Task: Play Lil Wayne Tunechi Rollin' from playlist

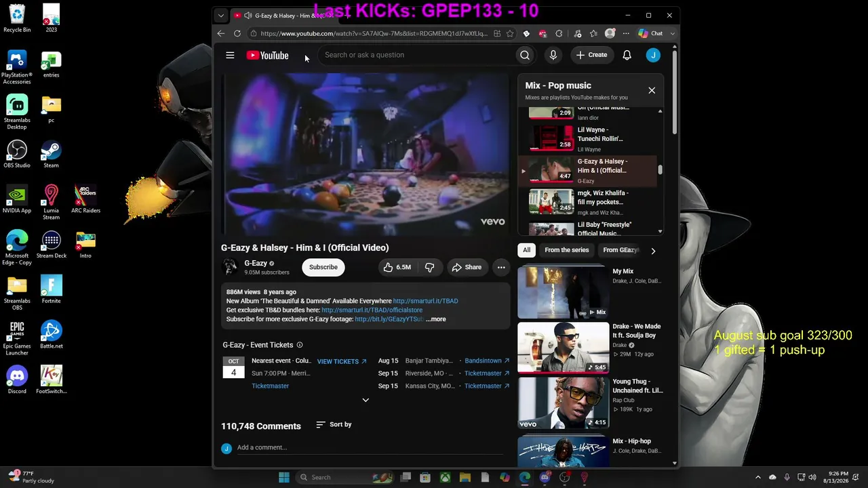Action: [x=587, y=139]
